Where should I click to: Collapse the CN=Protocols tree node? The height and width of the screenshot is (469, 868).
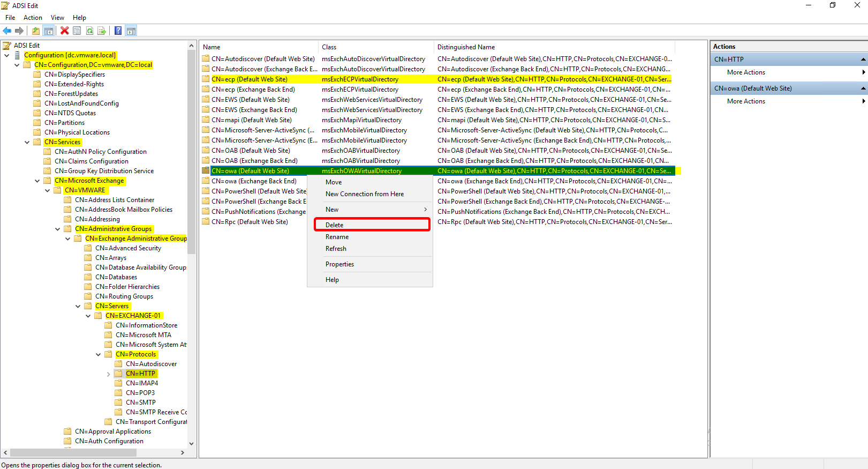click(98, 355)
